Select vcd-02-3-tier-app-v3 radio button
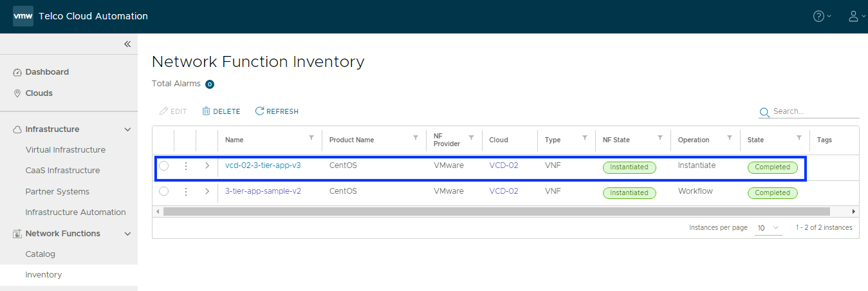 [164, 166]
